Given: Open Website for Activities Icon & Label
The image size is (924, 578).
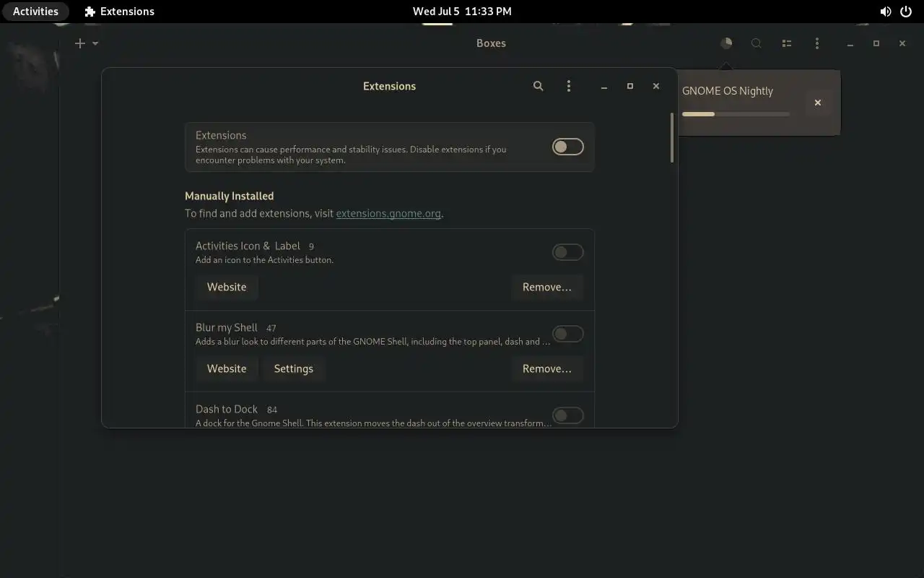Looking at the screenshot, I should click(x=227, y=287).
